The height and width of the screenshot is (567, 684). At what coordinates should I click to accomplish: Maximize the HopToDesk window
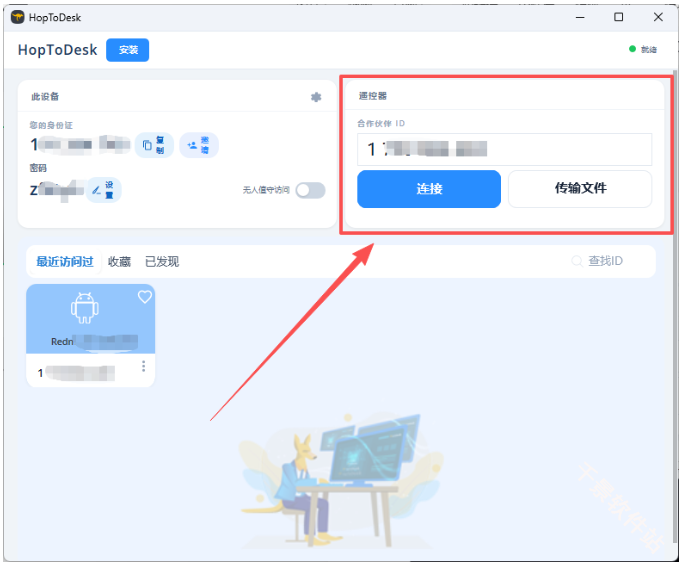(x=619, y=17)
